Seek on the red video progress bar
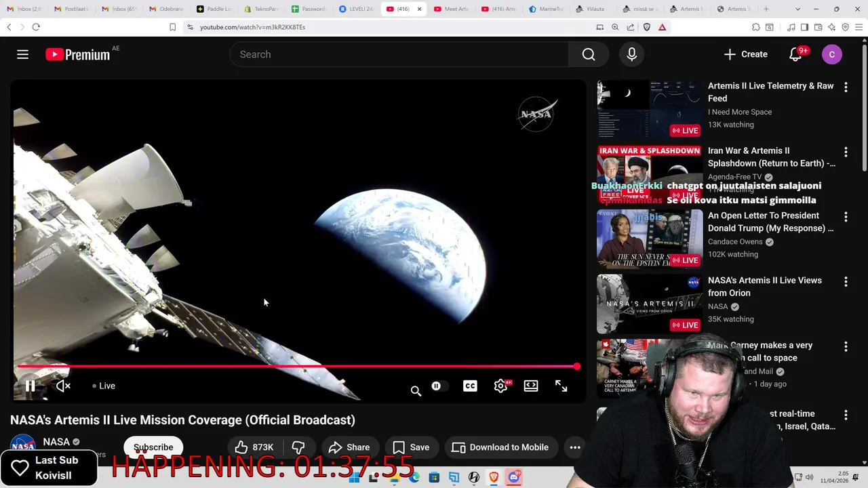The image size is (868, 488). tap(297, 366)
